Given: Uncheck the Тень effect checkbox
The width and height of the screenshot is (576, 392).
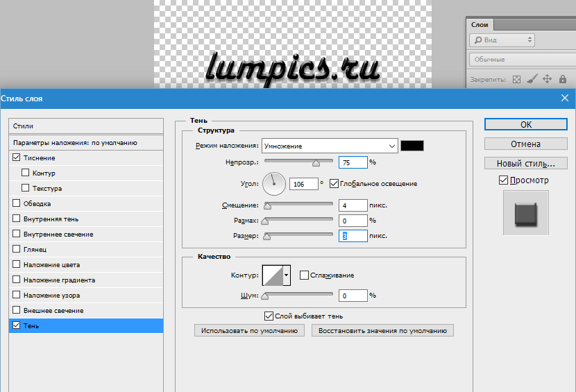Looking at the screenshot, I should (x=16, y=325).
